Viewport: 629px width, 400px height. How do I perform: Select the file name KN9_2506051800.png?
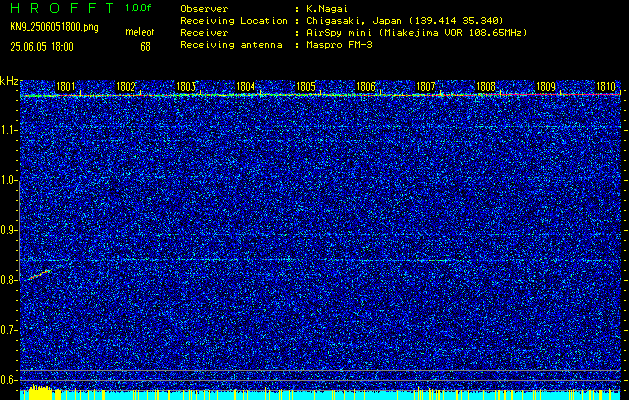tap(54, 27)
